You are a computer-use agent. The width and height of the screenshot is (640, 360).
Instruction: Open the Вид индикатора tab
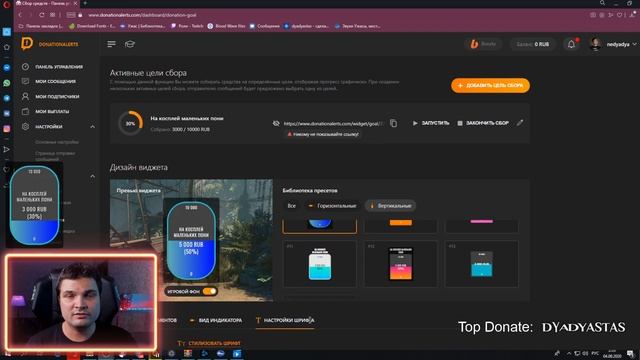pyautogui.click(x=216, y=320)
